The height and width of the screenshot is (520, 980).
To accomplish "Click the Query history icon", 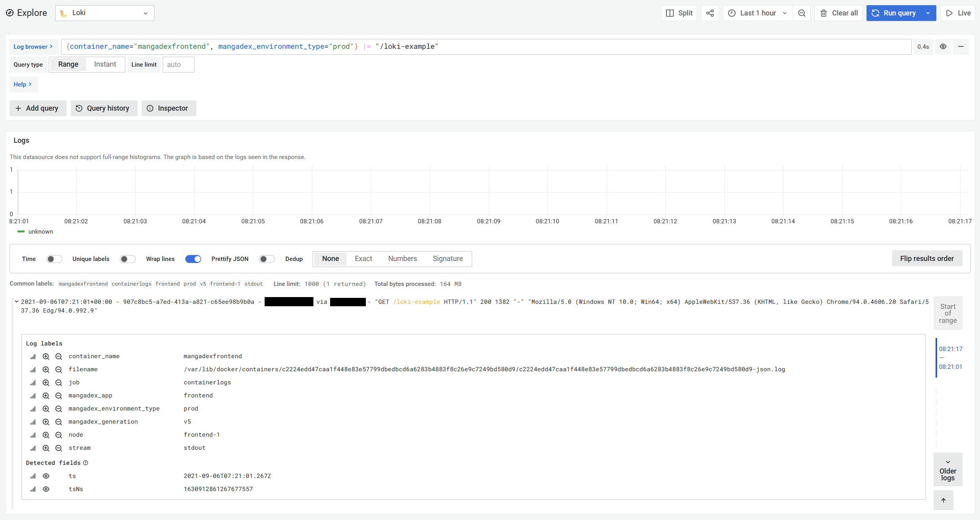I will [79, 108].
